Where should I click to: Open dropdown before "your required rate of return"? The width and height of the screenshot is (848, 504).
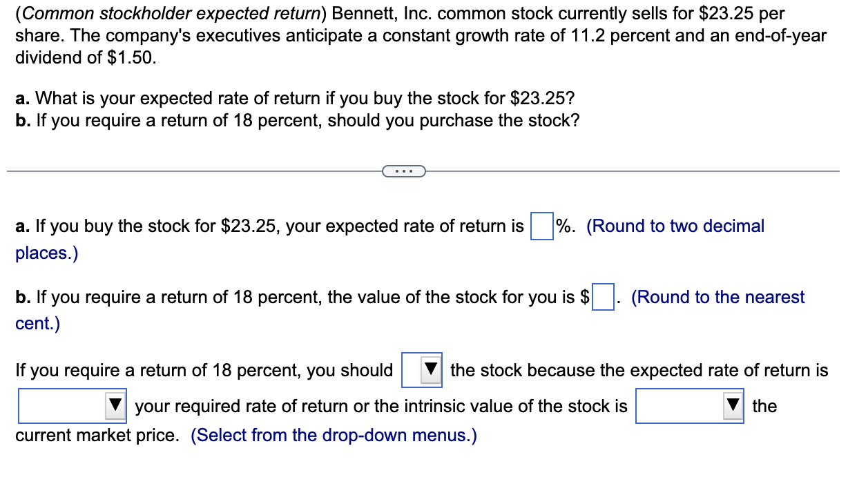[72, 406]
